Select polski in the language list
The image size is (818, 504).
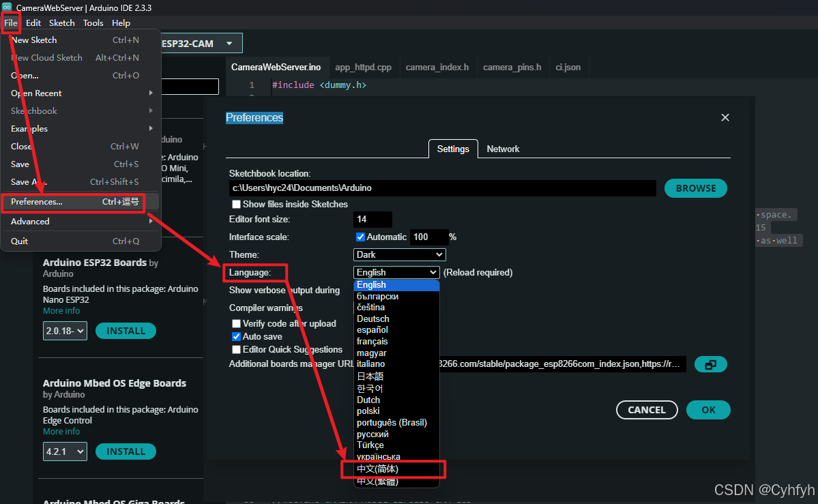click(396, 411)
